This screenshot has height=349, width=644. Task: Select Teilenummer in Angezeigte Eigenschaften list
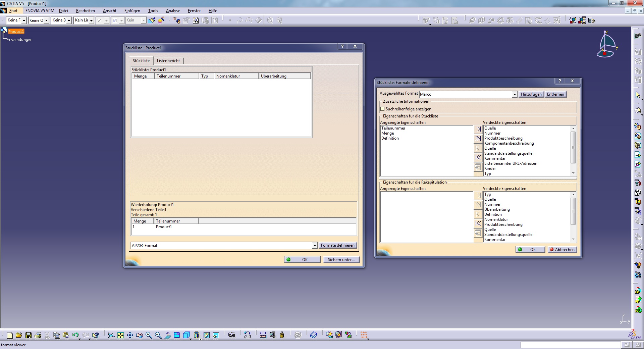pyautogui.click(x=393, y=128)
